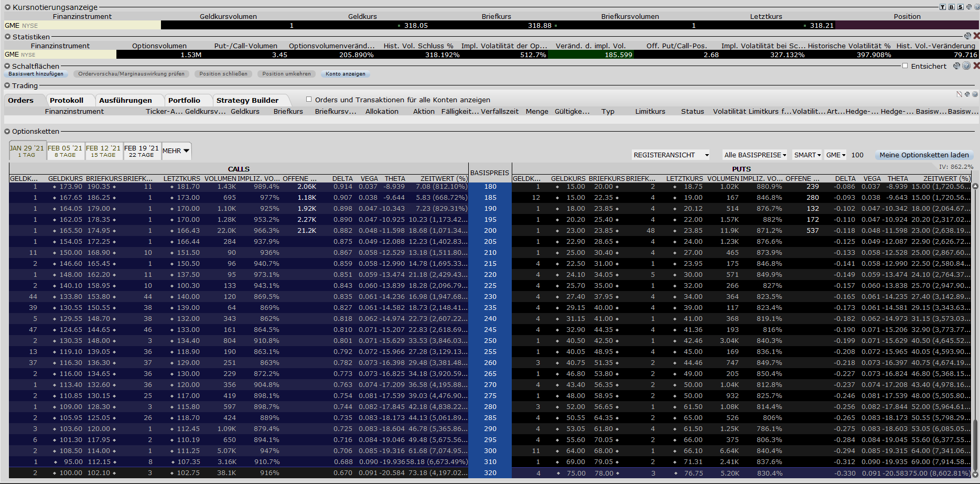
Task: Open help for Schaltflächen panel
Action: point(966,66)
